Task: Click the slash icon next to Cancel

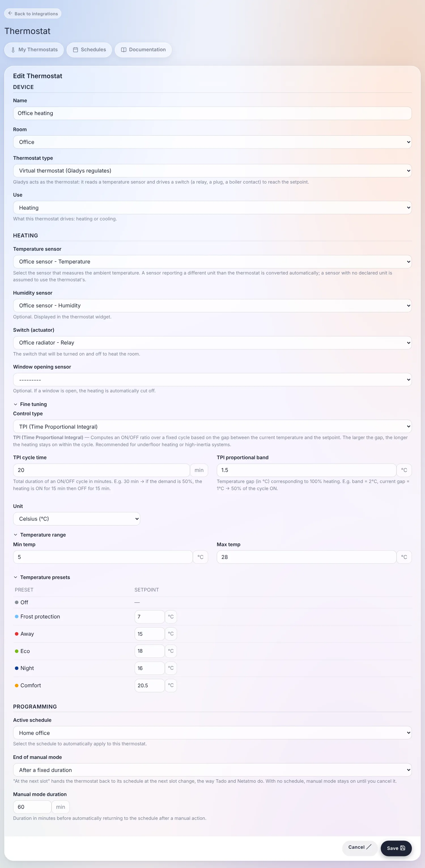Action: [369, 847]
